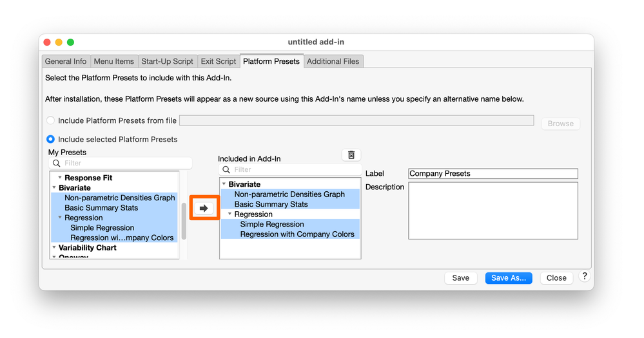Click the question mark help button
Screen dimensions: 644x338
[x=584, y=276]
